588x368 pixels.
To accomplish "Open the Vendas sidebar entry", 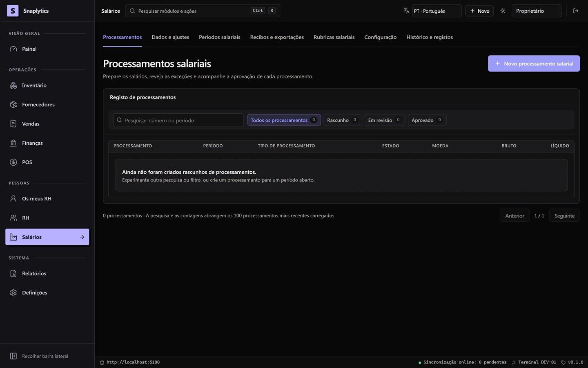I will 47,124.
